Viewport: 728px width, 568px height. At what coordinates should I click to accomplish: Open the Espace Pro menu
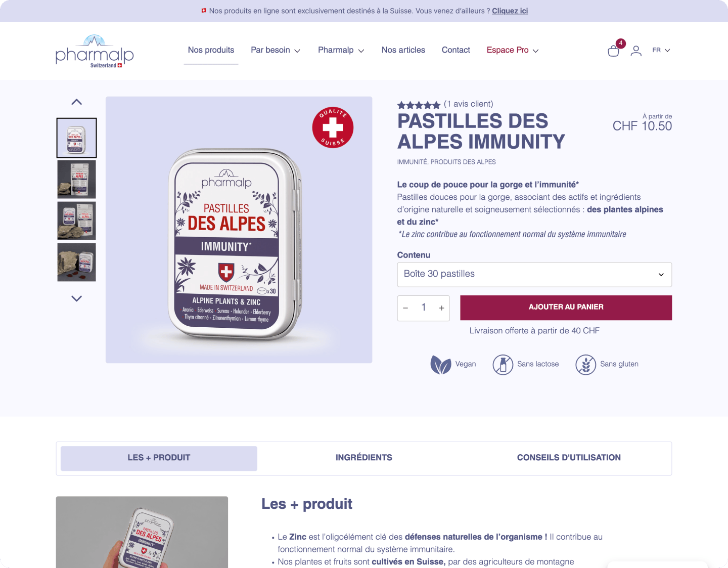pyautogui.click(x=513, y=50)
